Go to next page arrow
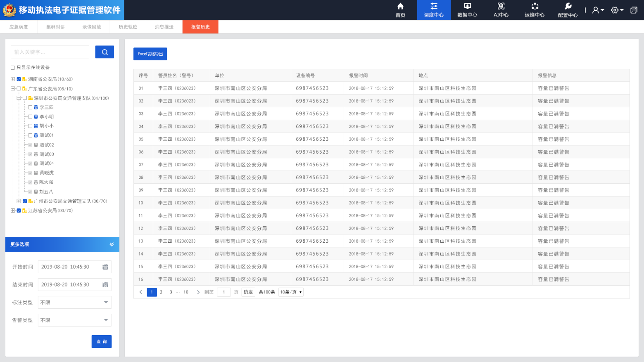This screenshot has width=644, height=362. click(x=198, y=292)
